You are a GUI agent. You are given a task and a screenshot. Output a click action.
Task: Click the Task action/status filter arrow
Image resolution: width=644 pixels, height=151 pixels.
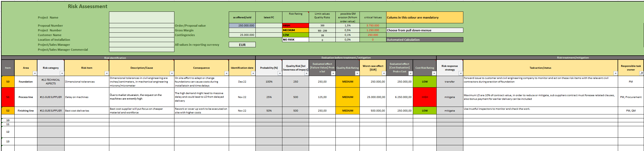[615, 73]
